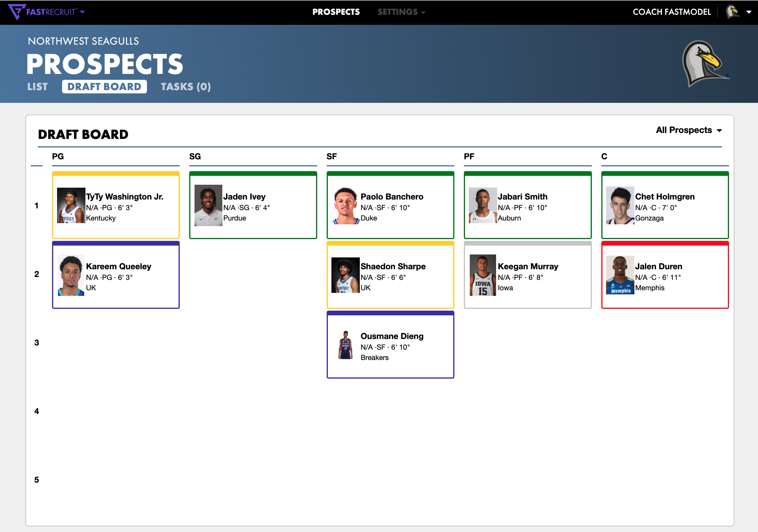Click TyTy Washington Jr. photo thumbnail
The width and height of the screenshot is (758, 532).
[x=71, y=205]
